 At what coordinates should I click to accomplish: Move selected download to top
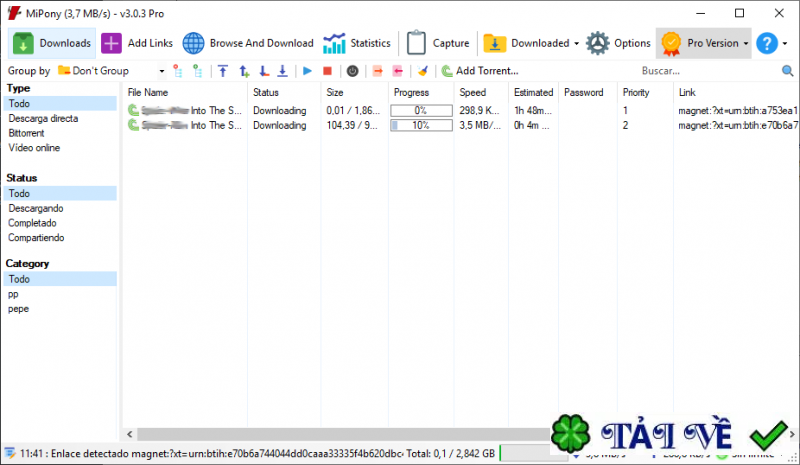223,71
